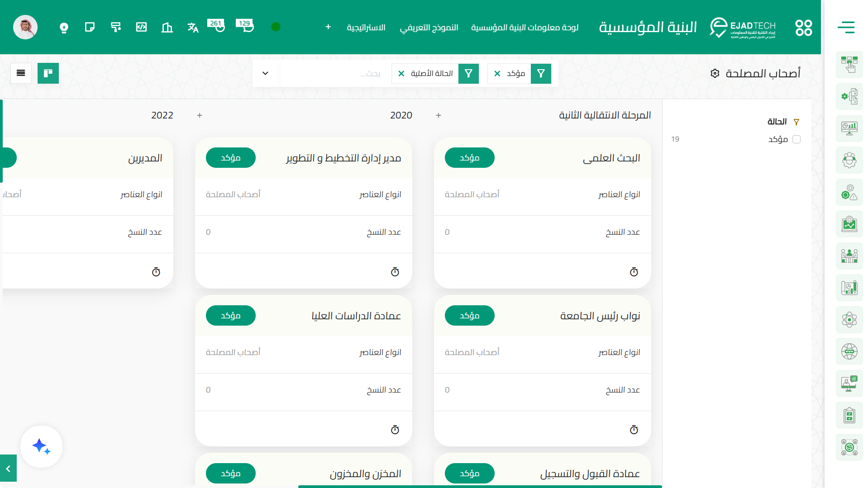868x488 pixels.
Task: Open the paint roller theme icon
Action: click(116, 28)
